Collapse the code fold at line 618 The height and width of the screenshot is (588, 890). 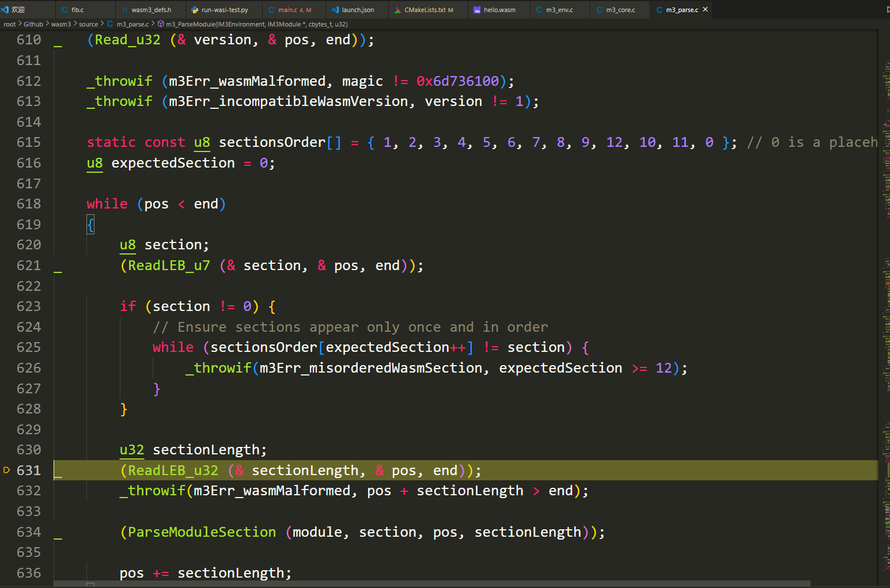point(59,203)
